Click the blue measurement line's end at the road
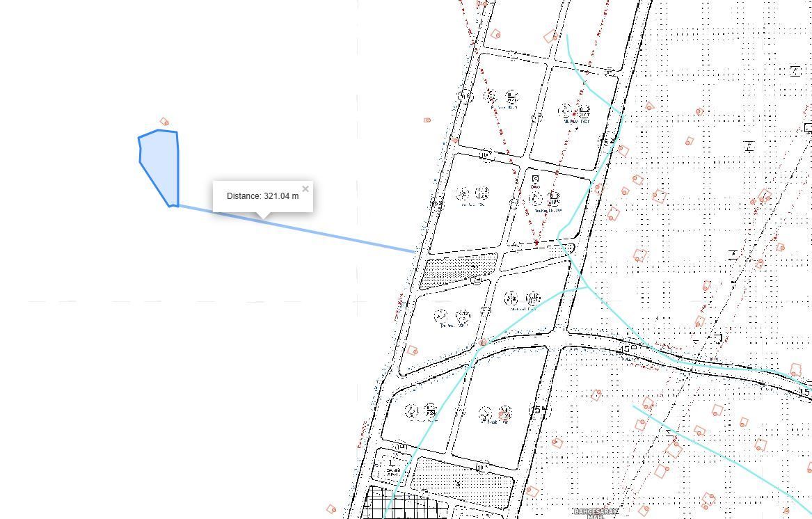 coord(414,251)
